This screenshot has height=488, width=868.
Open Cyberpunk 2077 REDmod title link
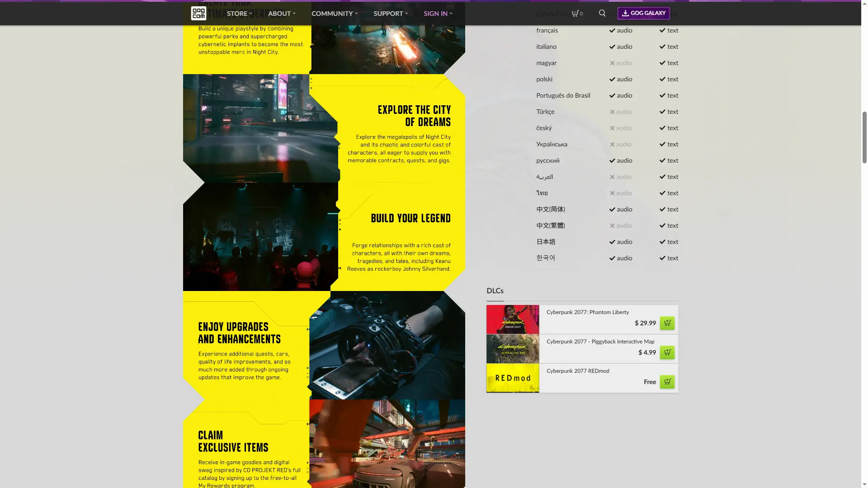click(578, 371)
